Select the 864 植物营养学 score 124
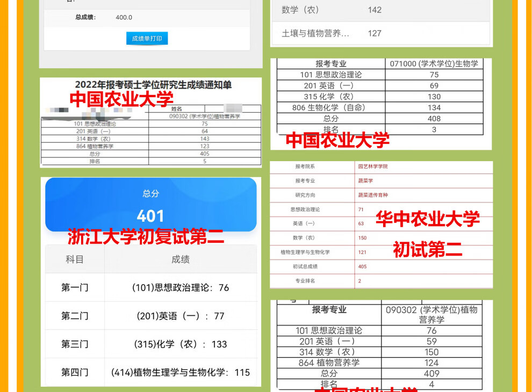 coord(432,363)
